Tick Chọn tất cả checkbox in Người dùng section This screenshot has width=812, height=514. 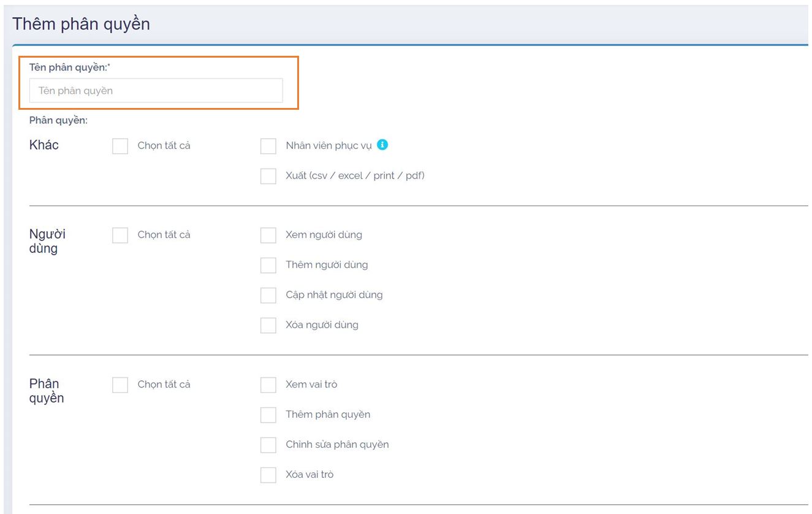pos(120,235)
